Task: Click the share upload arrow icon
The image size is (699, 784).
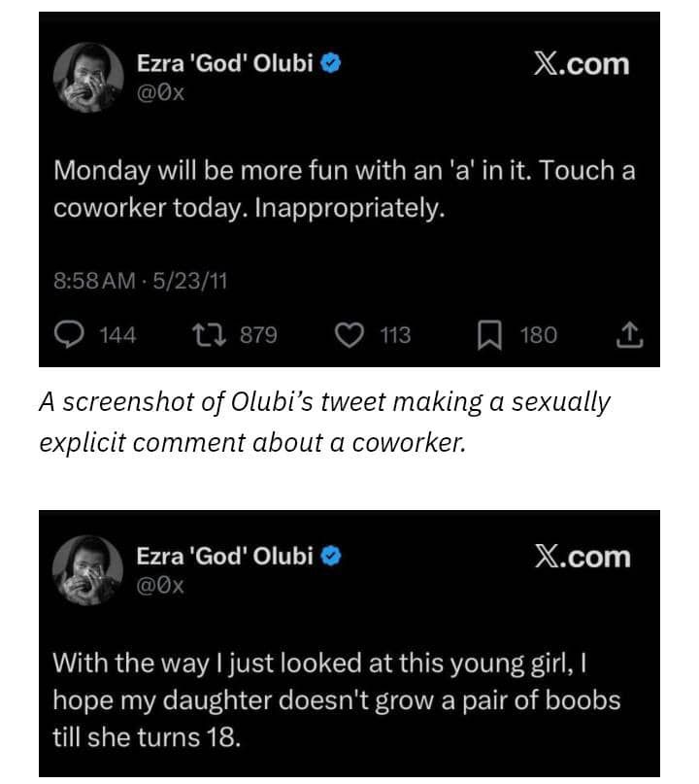Action: click(x=630, y=335)
